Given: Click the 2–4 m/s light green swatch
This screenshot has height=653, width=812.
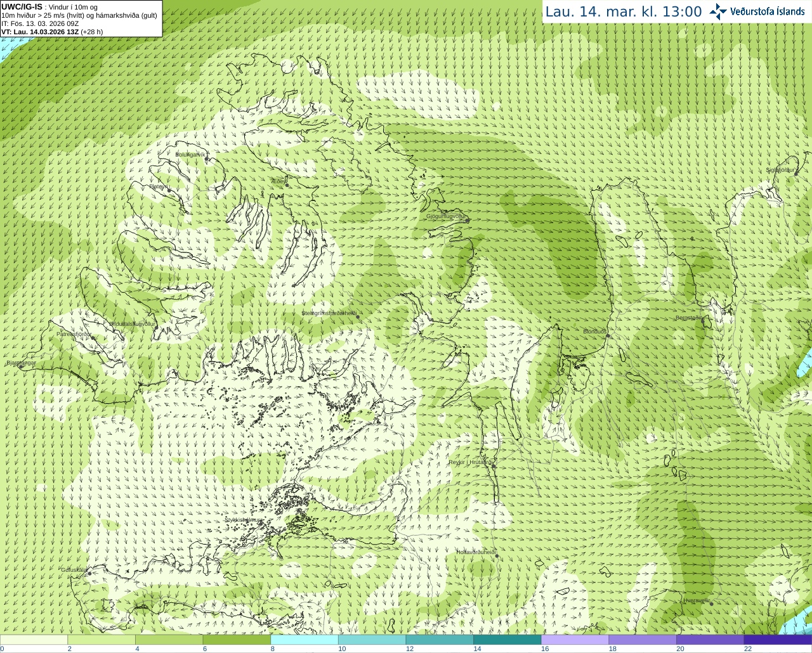Looking at the screenshot, I should (x=101, y=640).
